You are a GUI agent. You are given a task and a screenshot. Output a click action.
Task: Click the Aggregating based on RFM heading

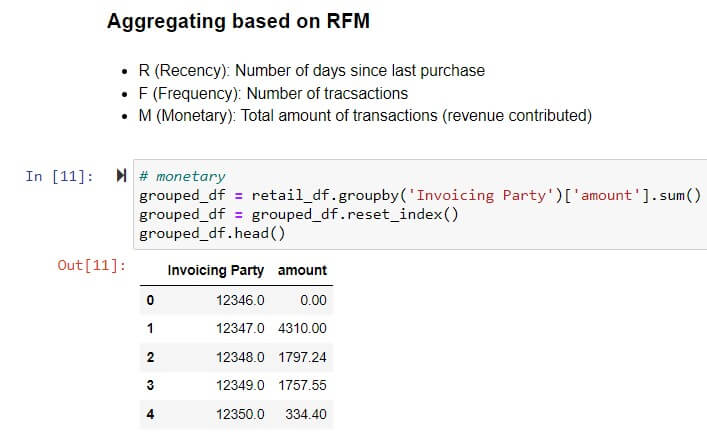(x=239, y=21)
